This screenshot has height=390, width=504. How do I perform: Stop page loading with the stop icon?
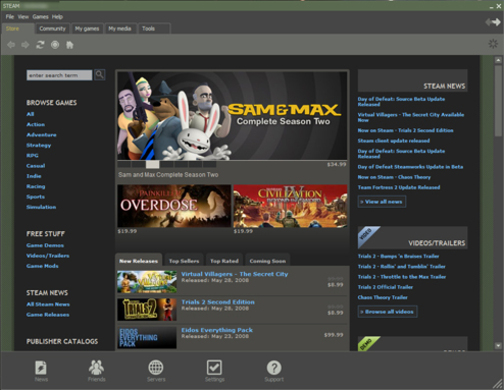click(55, 45)
